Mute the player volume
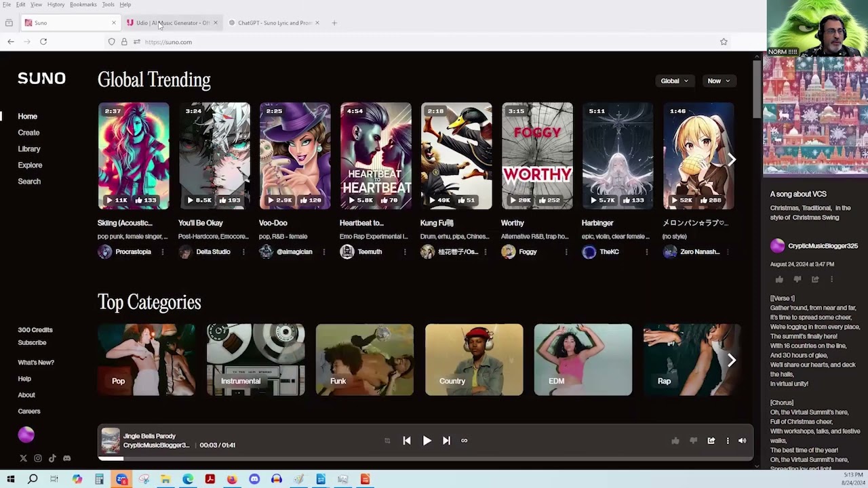Screen dimensions: 868x488 (743, 441)
